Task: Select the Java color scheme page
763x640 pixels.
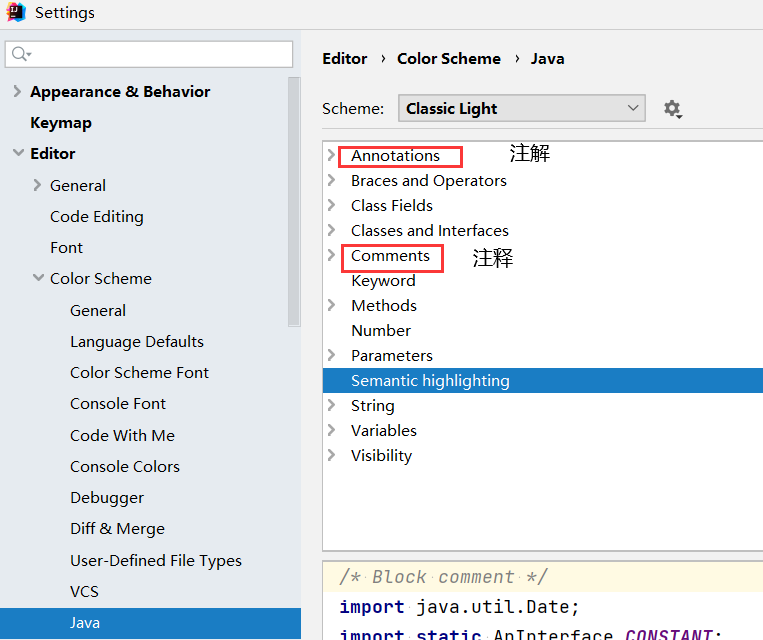Action: pyautogui.click(x=85, y=623)
